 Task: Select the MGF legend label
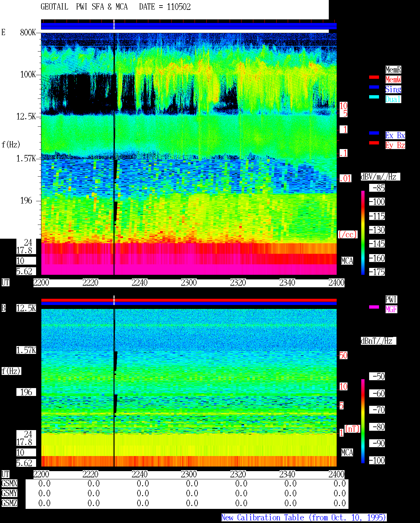[x=391, y=309]
